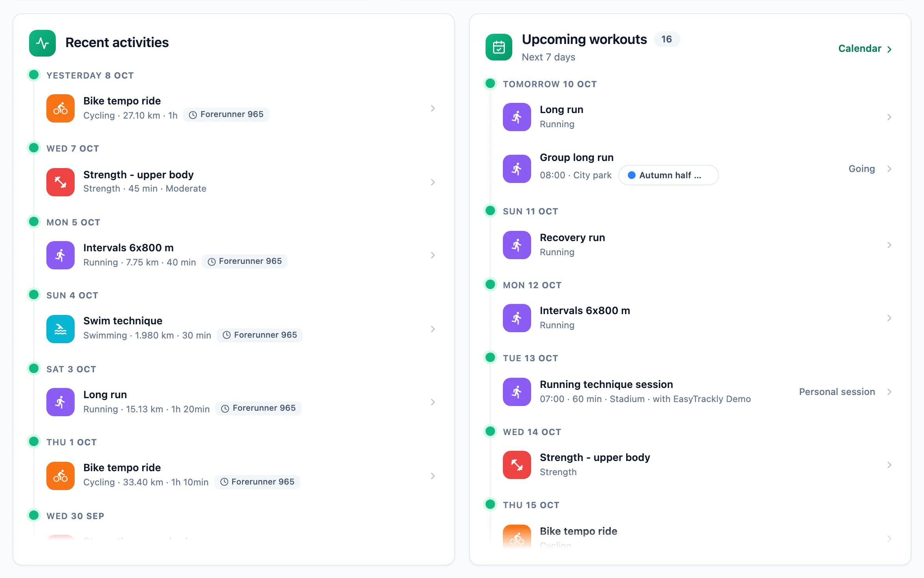924x578 pixels.
Task: Click the SAT 3 OCT timeline dot
Action: click(x=34, y=368)
